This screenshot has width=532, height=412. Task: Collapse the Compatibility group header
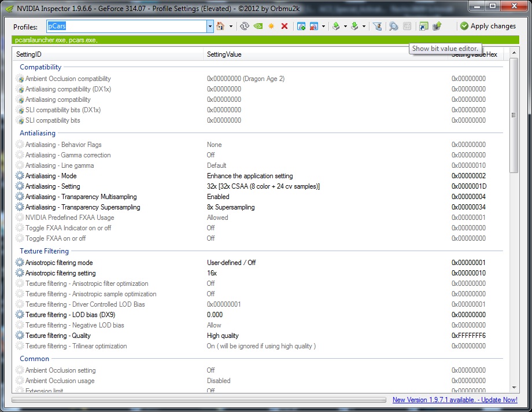click(40, 67)
